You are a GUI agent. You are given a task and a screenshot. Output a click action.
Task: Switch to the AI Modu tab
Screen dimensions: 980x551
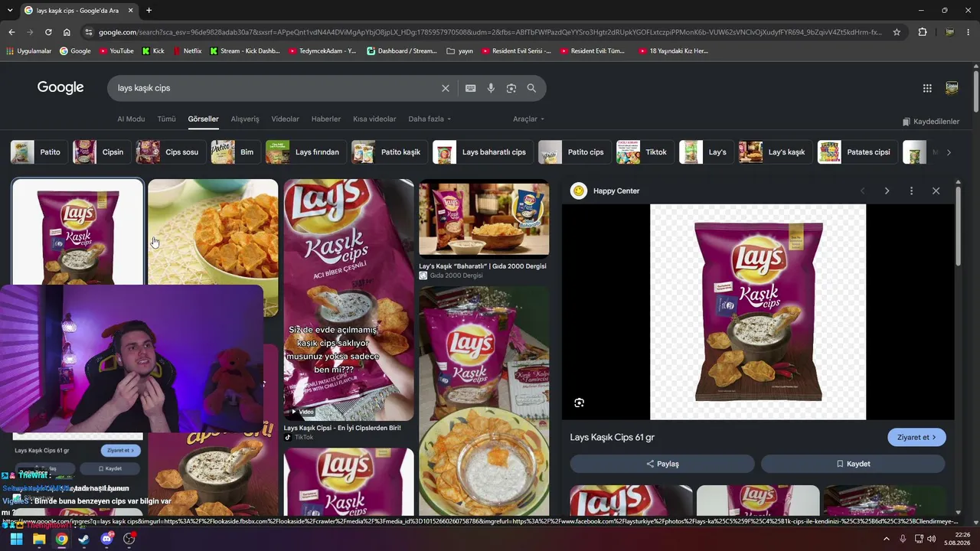(x=131, y=119)
